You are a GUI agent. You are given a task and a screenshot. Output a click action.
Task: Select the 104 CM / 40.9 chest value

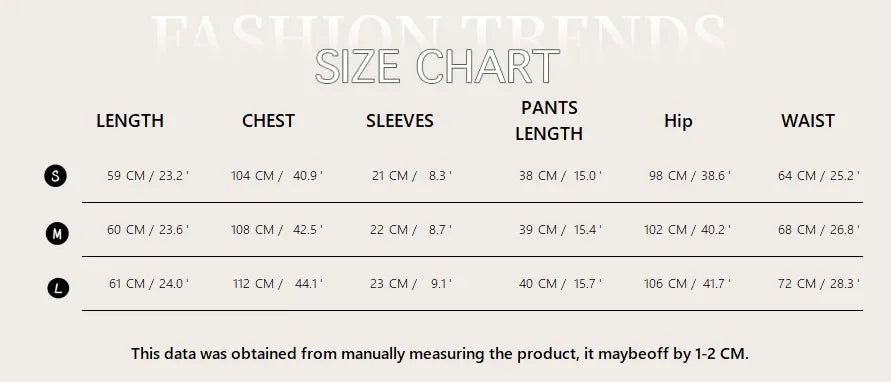(x=277, y=176)
